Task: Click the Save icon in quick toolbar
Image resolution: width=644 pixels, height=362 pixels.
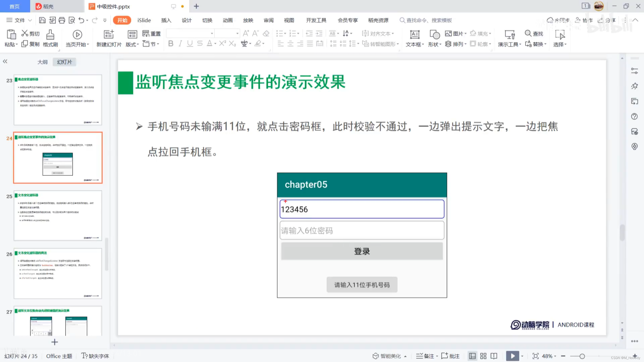Action: (42, 20)
